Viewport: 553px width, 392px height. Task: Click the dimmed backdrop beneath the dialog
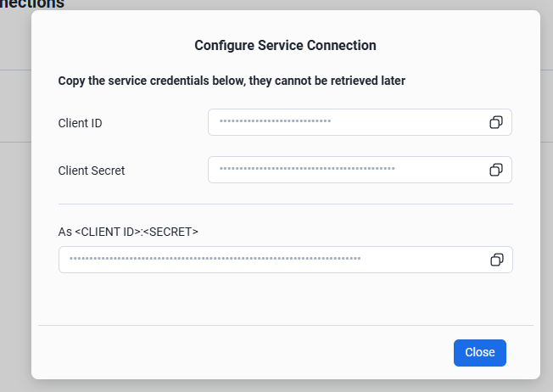[x=285, y=385]
